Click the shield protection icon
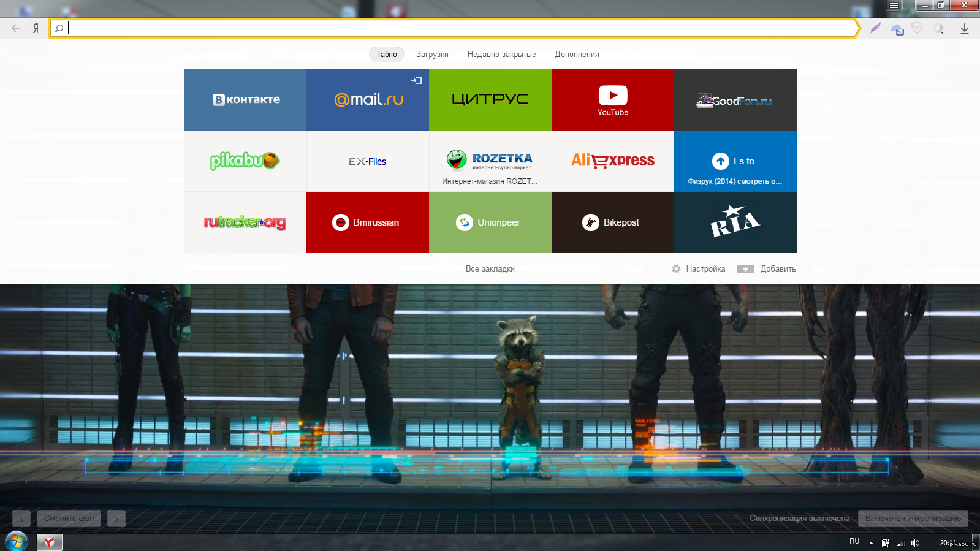Image resolution: width=980 pixels, height=551 pixels. tap(917, 28)
